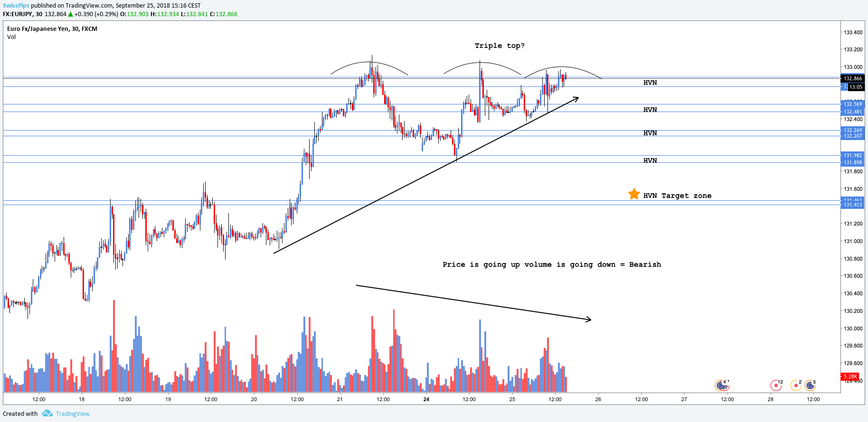Click the 133.400 price axis label

click(853, 32)
